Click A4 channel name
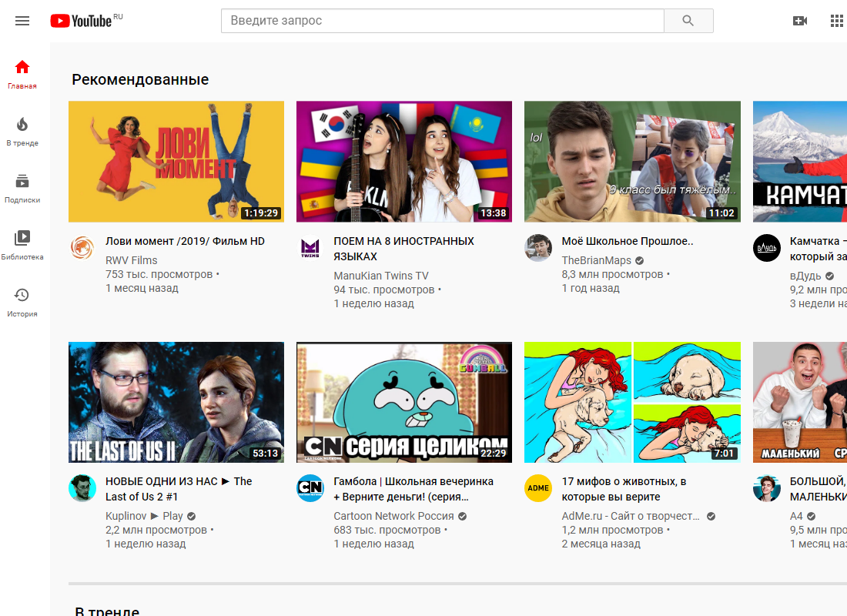 pos(796,516)
